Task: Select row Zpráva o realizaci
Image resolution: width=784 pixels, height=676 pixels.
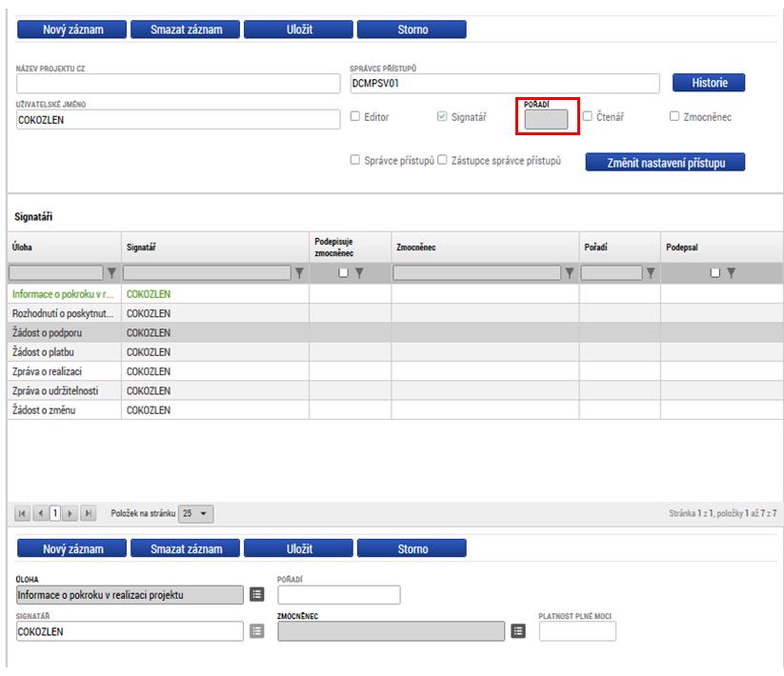Action: (x=395, y=371)
